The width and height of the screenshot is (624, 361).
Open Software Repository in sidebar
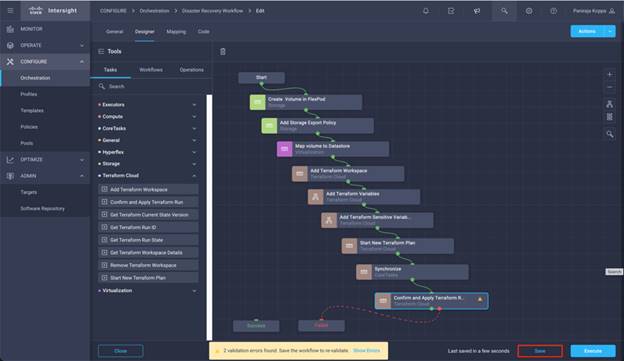(43, 209)
